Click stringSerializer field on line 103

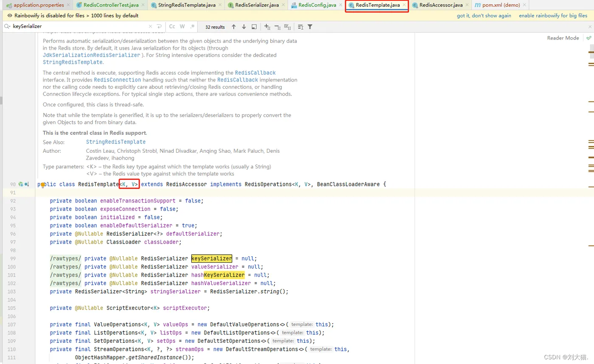pyautogui.click(x=176, y=291)
